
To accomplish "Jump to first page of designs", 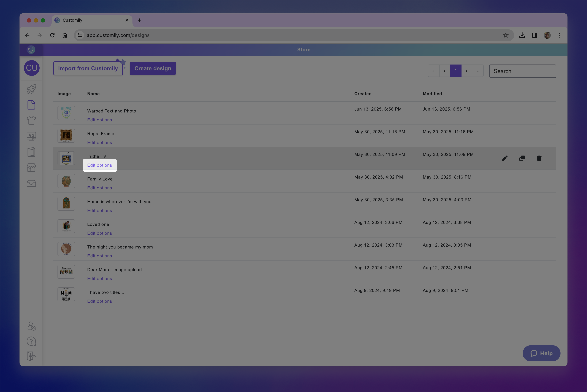I will 434,71.
